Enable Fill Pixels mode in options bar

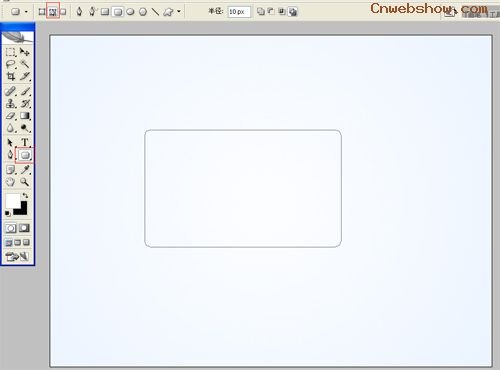pyautogui.click(x=63, y=12)
